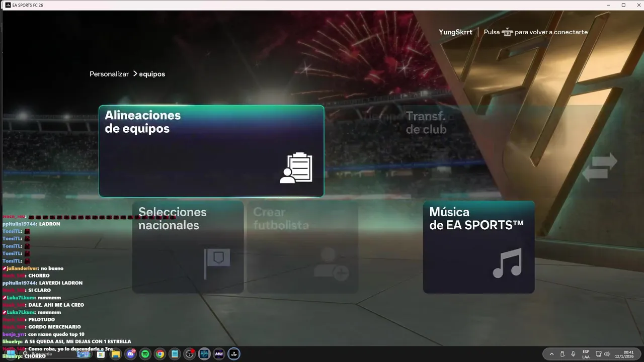Open Notepad from the taskbar
The width and height of the screenshot is (644, 362).
[x=175, y=354]
